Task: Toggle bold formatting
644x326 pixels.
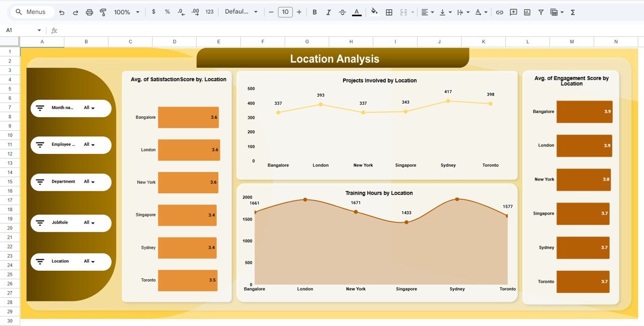Action: click(314, 12)
